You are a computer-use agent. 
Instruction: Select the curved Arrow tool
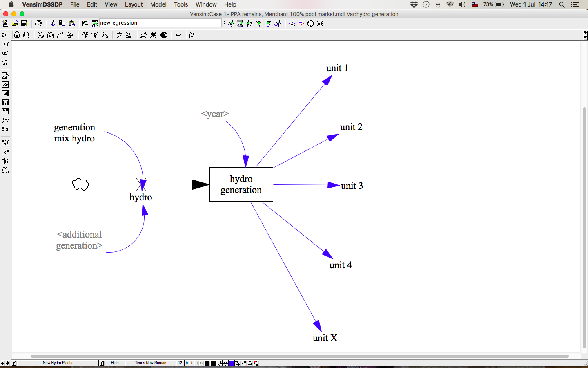[x=60, y=35]
